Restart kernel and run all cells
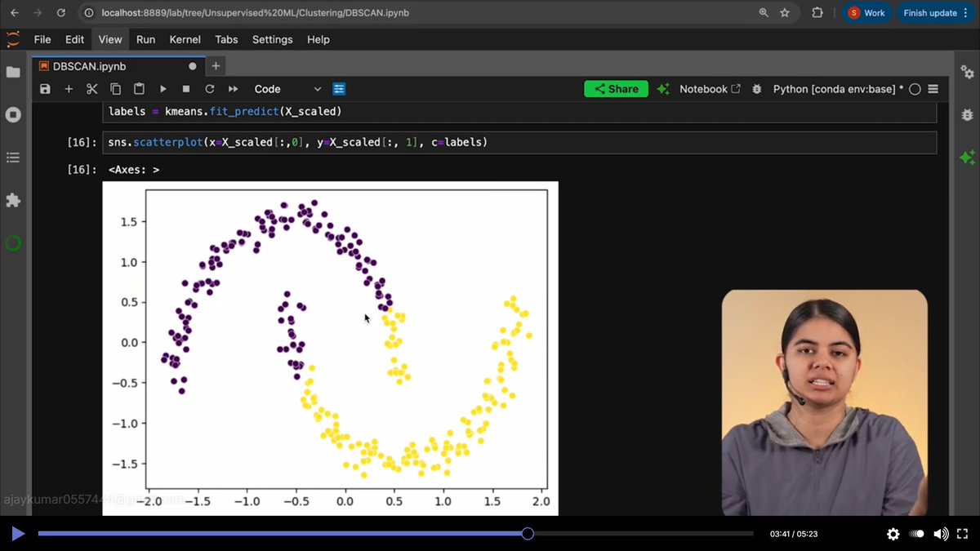 coord(234,89)
